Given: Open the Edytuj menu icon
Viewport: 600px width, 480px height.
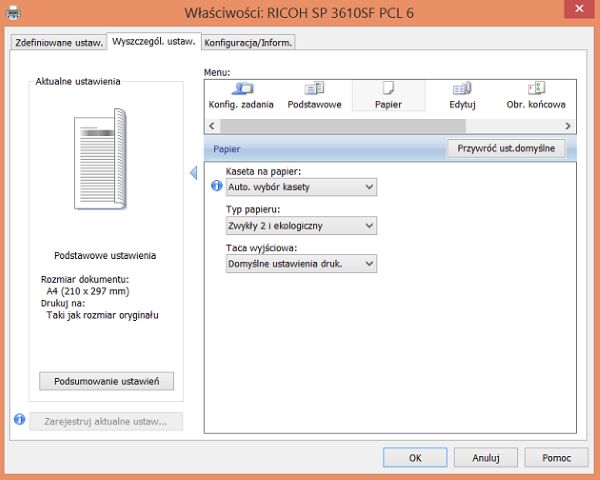Looking at the screenshot, I should (x=462, y=96).
